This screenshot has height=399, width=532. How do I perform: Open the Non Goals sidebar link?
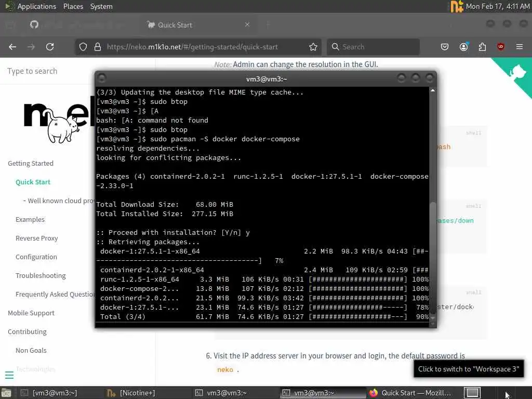31,350
